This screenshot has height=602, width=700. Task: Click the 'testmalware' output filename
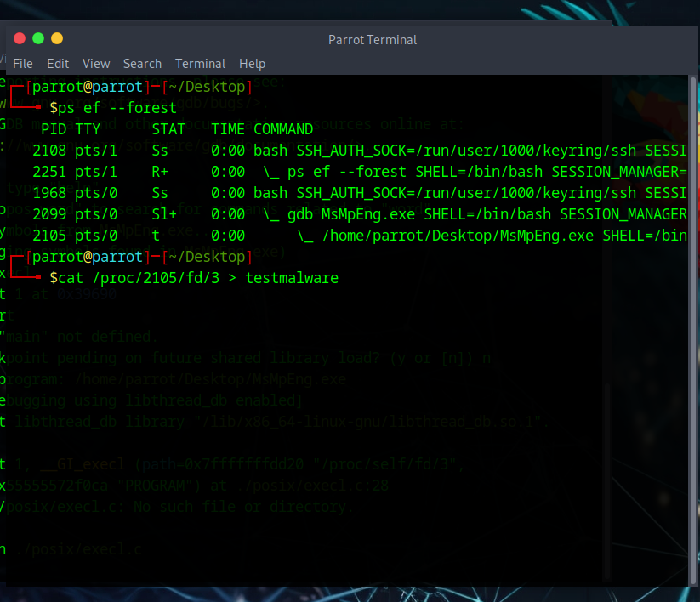292,278
